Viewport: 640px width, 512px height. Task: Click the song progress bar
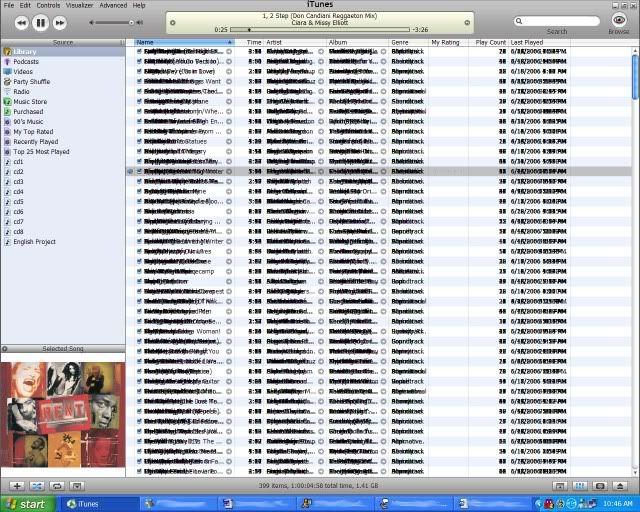pyautogui.click(x=320, y=29)
